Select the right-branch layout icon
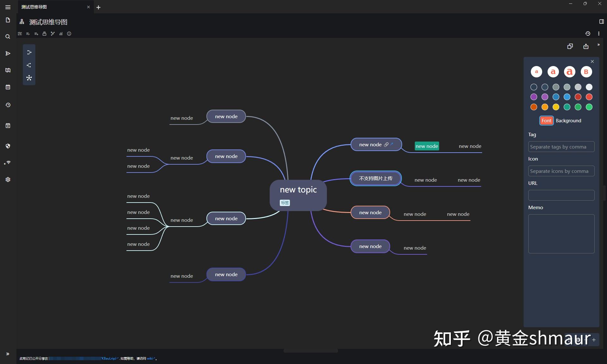The image size is (607, 364). click(x=29, y=65)
